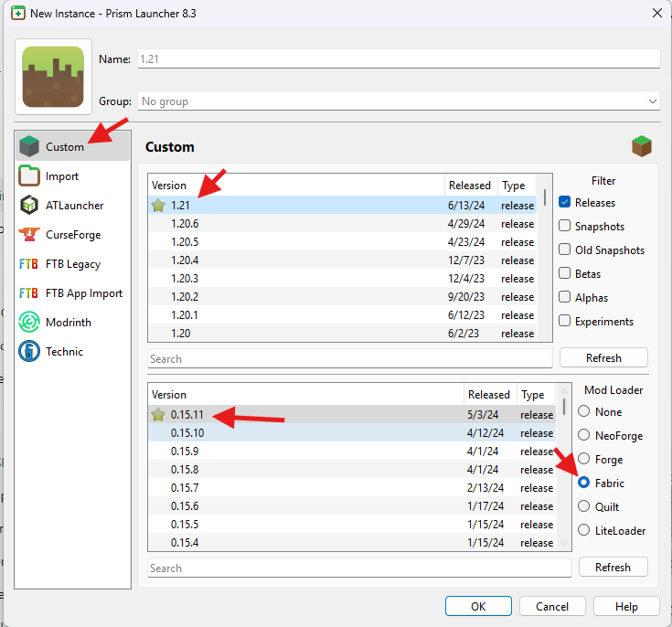This screenshot has width=672, height=627.
Task: Select the None mod loader option
Action: click(583, 411)
